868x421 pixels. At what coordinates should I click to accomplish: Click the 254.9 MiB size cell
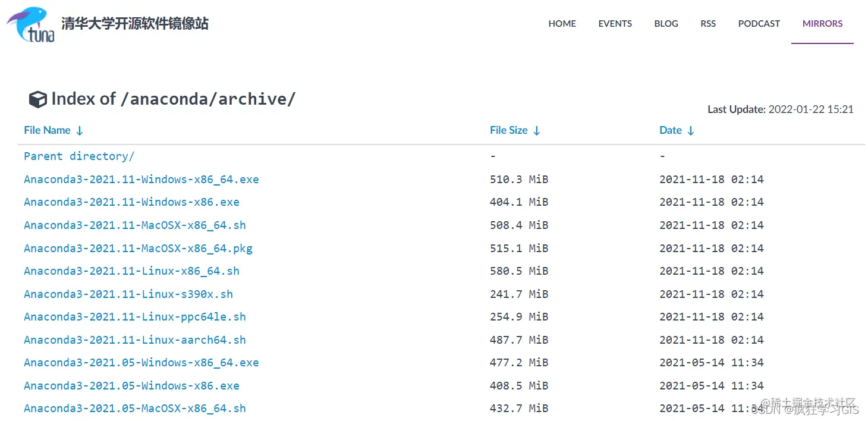click(x=519, y=317)
